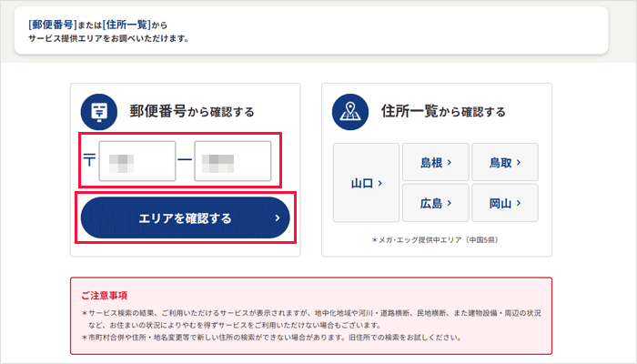
Task: Select 山口 prefecture from the address list
Action: [x=366, y=183]
